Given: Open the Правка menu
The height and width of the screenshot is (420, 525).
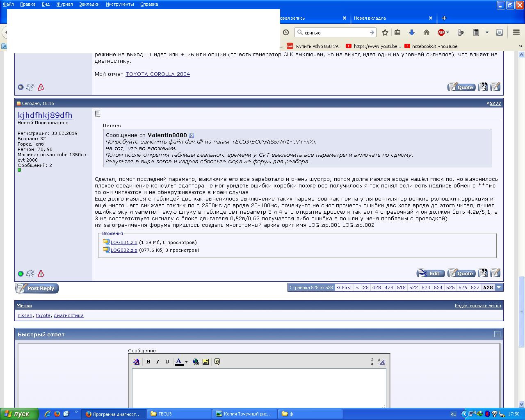Looking at the screenshot, I should tap(28, 4).
